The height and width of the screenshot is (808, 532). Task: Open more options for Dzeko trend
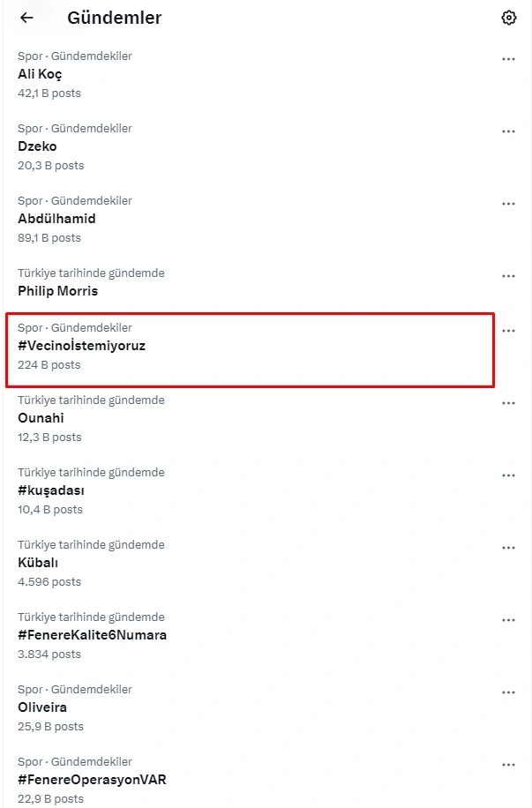[x=508, y=131]
